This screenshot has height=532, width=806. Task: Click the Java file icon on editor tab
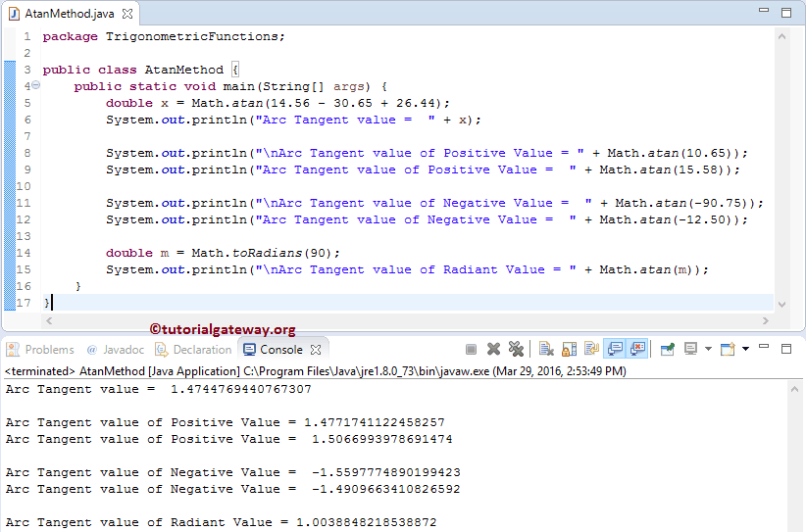pyautogui.click(x=14, y=14)
